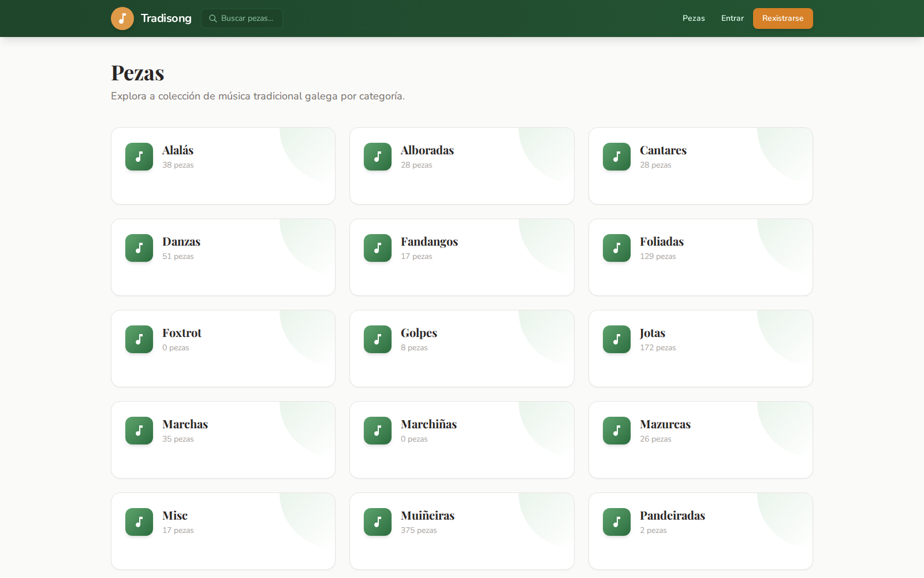Viewport: 924px width, 578px height.
Task: Open the Misc category card
Action: 223,531
